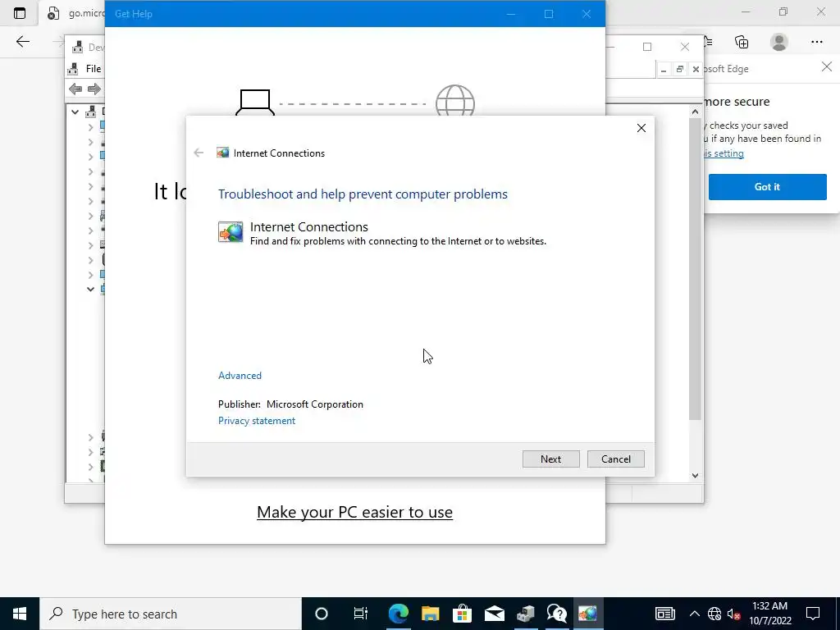Click 'Got it' in Edge popup

coord(767,187)
